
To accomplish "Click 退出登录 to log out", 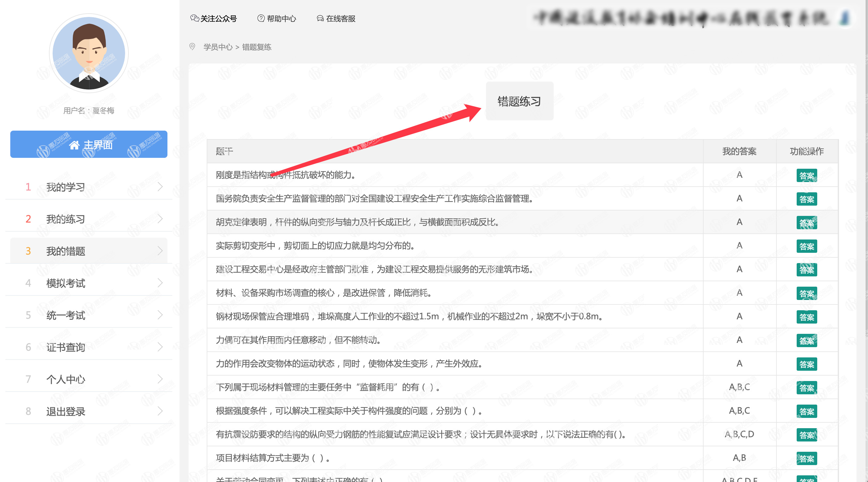I will point(66,411).
